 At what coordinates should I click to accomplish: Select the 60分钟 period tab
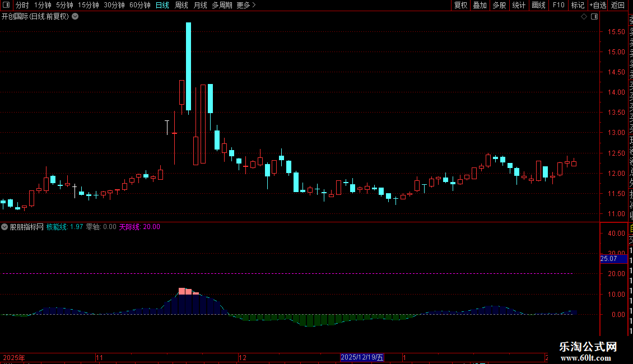(140, 5)
